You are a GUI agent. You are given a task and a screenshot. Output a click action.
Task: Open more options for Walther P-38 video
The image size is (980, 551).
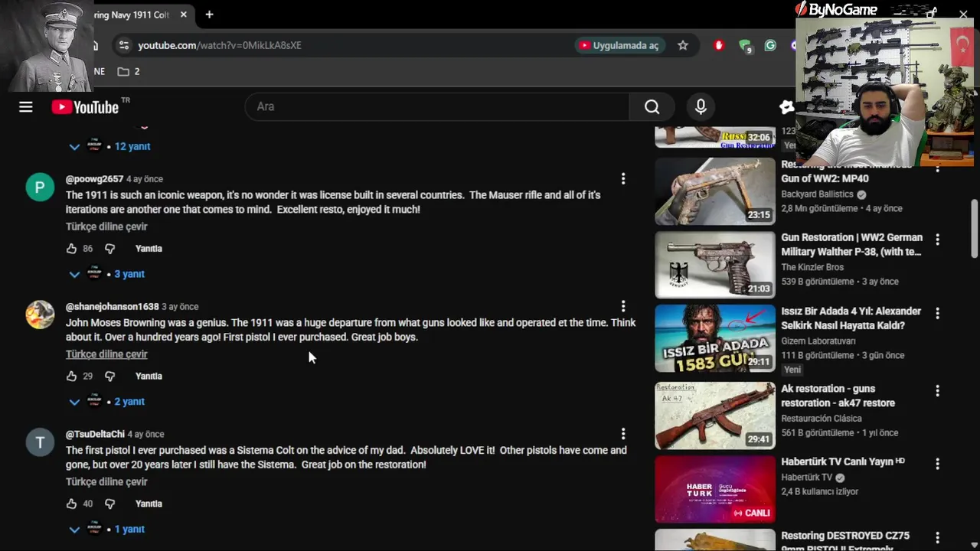coord(937,240)
